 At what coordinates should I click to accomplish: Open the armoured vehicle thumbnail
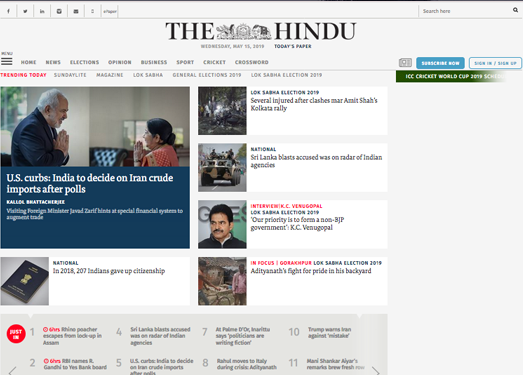[222, 167]
